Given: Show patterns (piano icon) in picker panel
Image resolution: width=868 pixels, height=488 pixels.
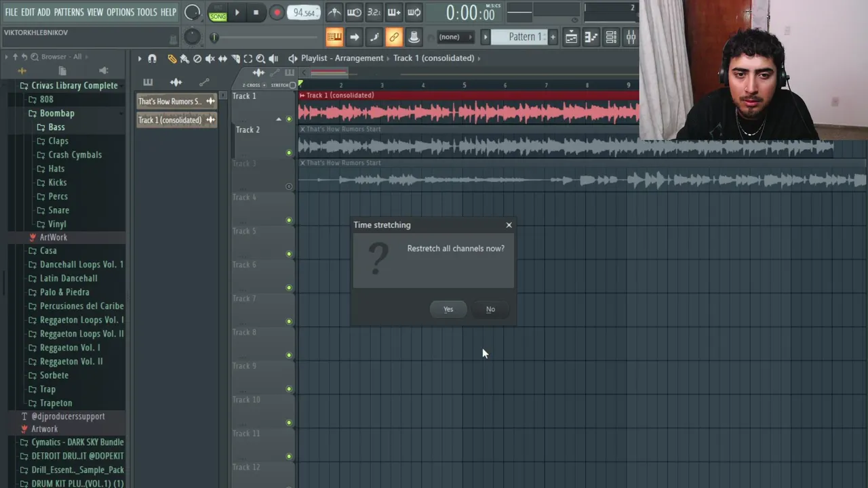Looking at the screenshot, I should [148, 82].
